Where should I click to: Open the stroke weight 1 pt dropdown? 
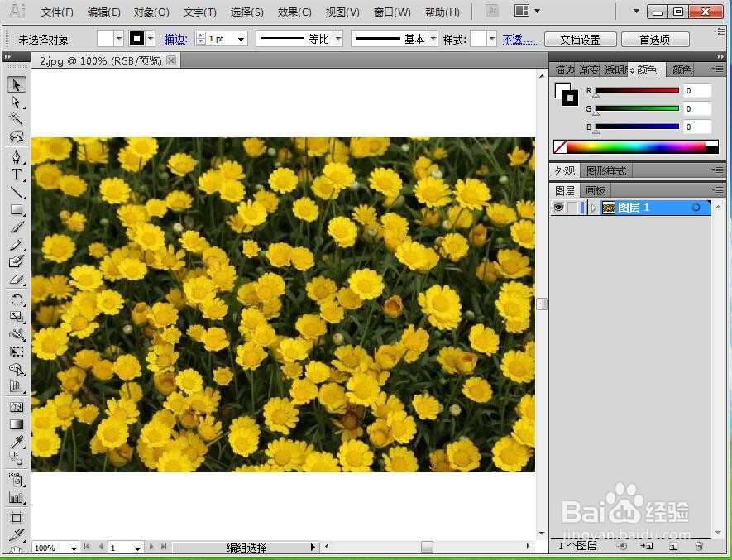click(241, 39)
